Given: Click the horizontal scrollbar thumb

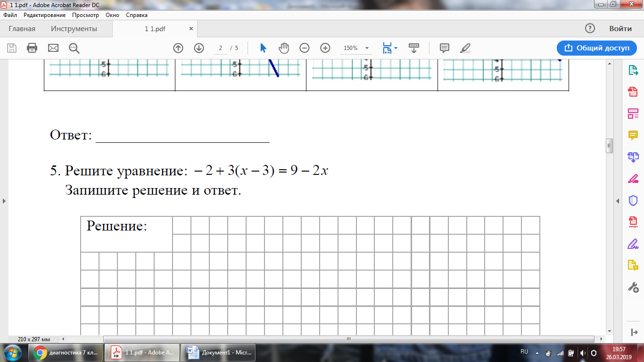Looking at the screenshot, I should coord(349,339).
